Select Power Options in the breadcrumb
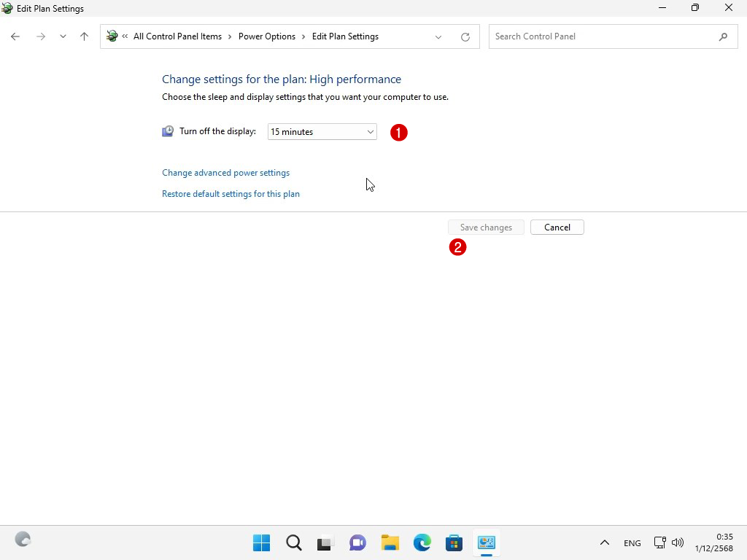Image resolution: width=747 pixels, height=560 pixels. pyautogui.click(x=267, y=36)
